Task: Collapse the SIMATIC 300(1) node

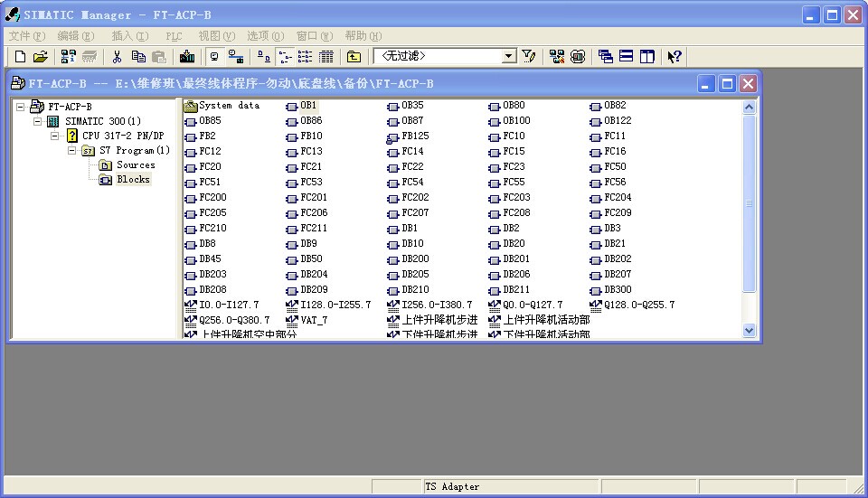Action: (x=38, y=121)
